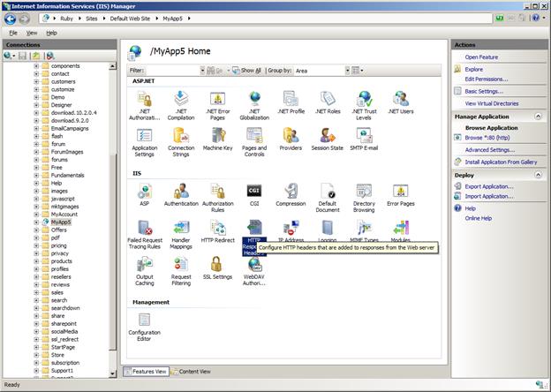
Task: Switch to Content View tab
Action: pyautogui.click(x=191, y=372)
